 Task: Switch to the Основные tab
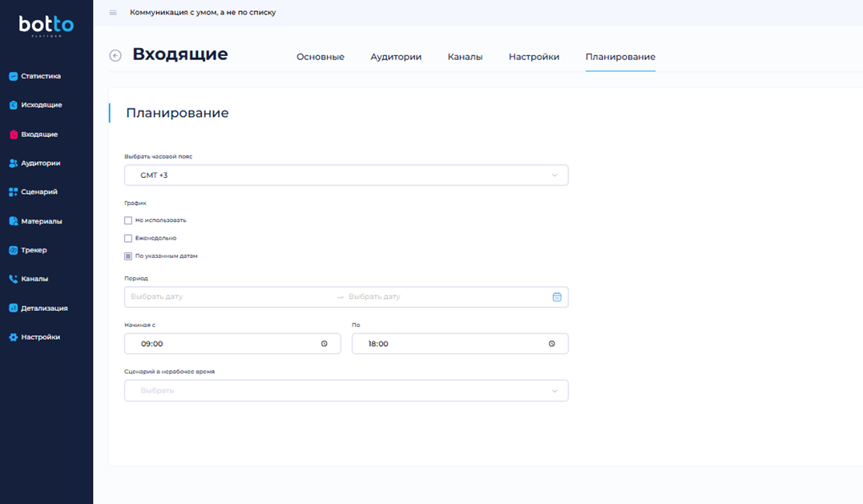tap(321, 57)
